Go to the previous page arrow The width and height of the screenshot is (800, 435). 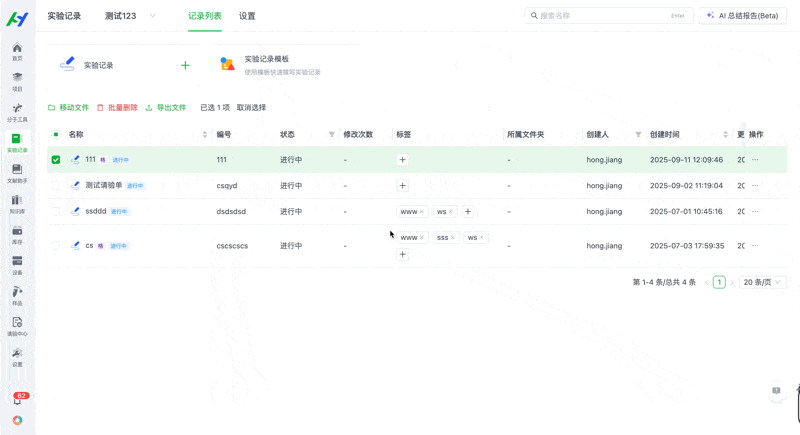coord(706,283)
